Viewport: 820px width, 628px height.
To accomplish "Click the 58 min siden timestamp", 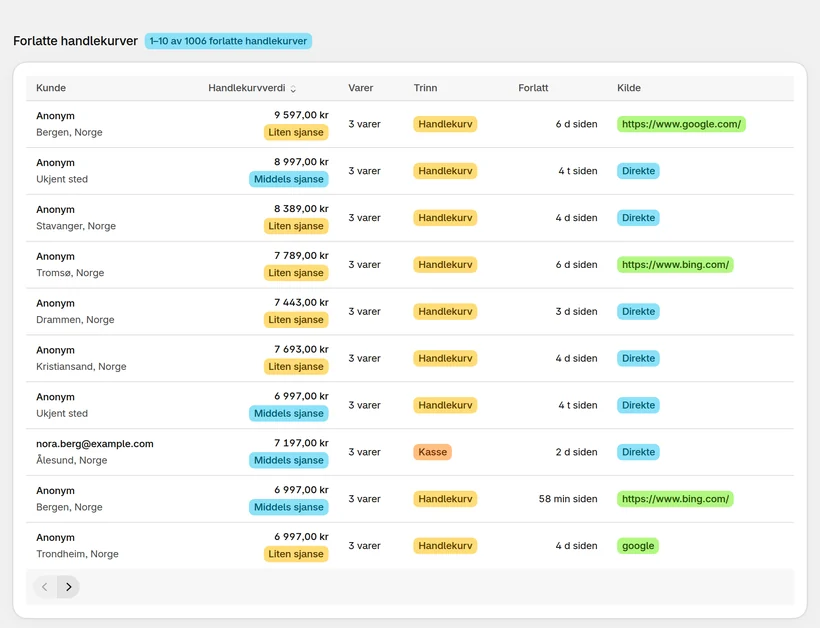I will tap(568, 499).
